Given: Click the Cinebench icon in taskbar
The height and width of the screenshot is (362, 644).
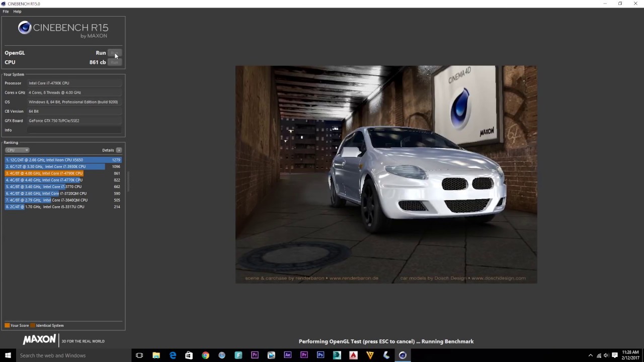Looking at the screenshot, I should coord(403,355).
